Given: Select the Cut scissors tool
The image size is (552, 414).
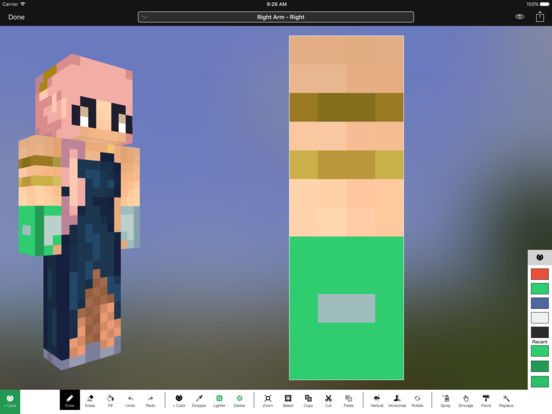Looking at the screenshot, I should point(328,401).
